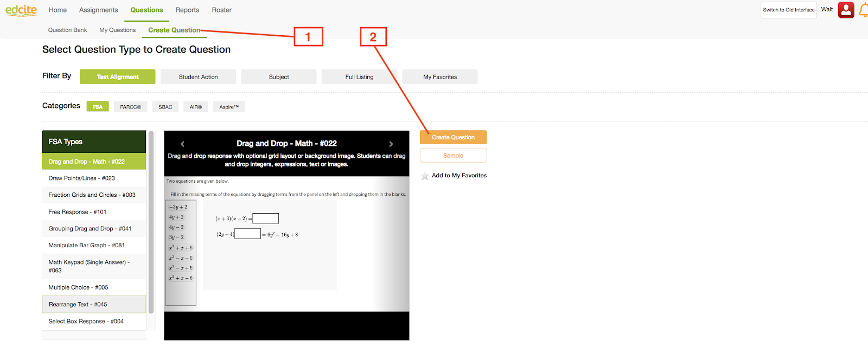The width and height of the screenshot is (868, 353).
Task: Go to previous question type arrow
Action: coord(182,144)
